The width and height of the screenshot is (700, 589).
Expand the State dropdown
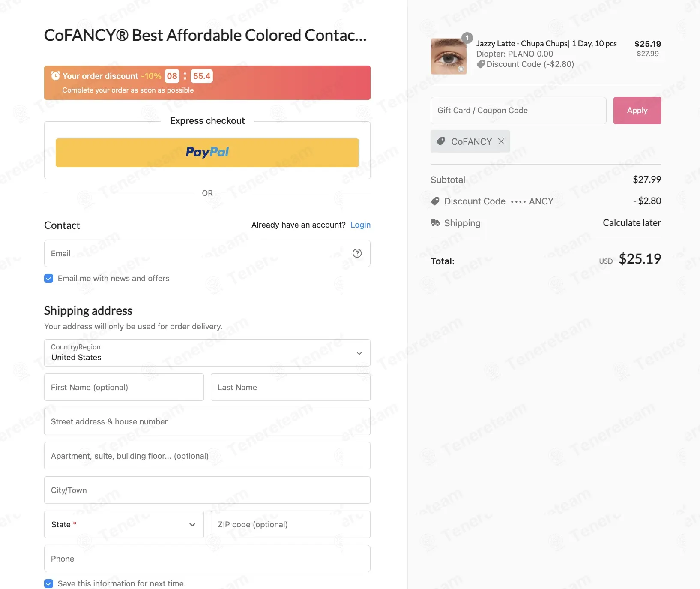(x=124, y=524)
